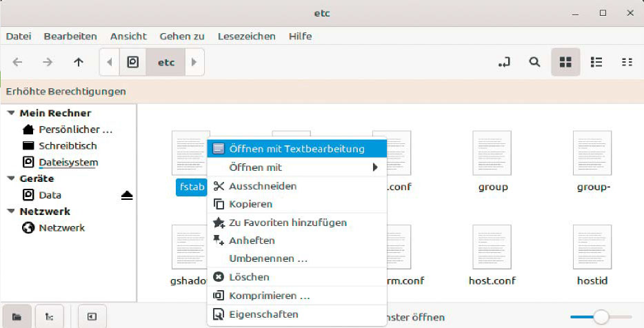This screenshot has height=328, width=644.
Task: Click the Erhöhte Berechtigungen info bar
Action: [322, 91]
